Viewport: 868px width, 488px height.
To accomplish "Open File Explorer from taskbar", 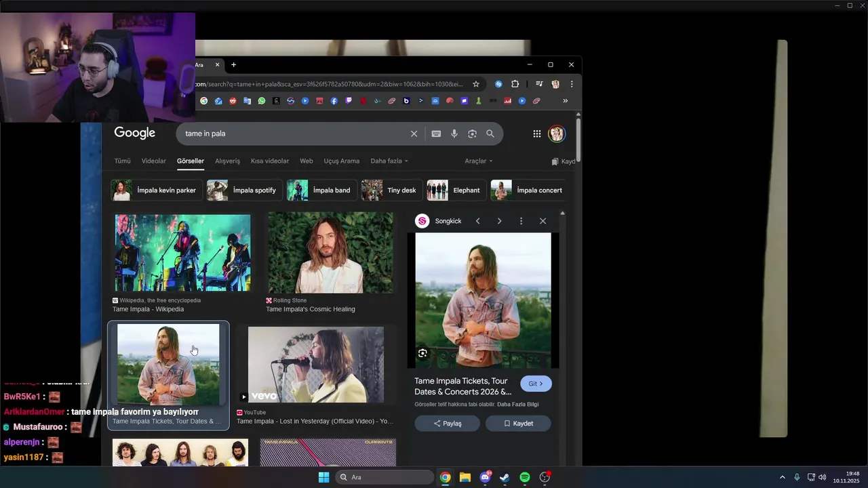I will [x=465, y=477].
